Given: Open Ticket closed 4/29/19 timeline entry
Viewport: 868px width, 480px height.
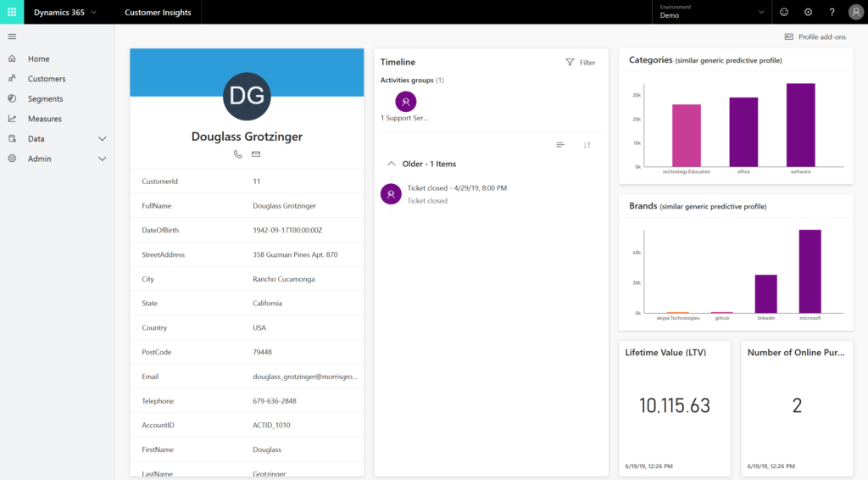Looking at the screenshot, I should 457,187.
